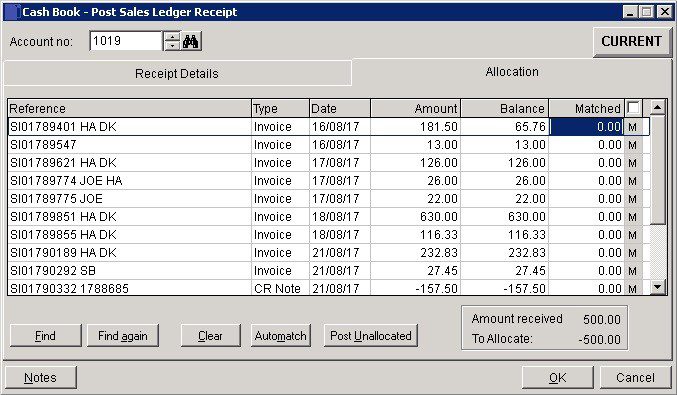Tick the checkbox in the Matched header
The image size is (677, 395).
pyautogui.click(x=633, y=107)
